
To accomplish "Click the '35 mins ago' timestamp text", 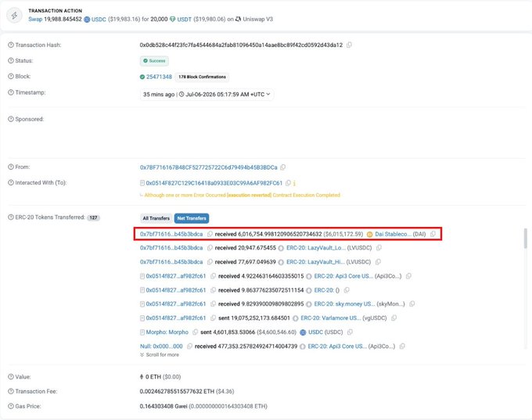I will (x=159, y=95).
